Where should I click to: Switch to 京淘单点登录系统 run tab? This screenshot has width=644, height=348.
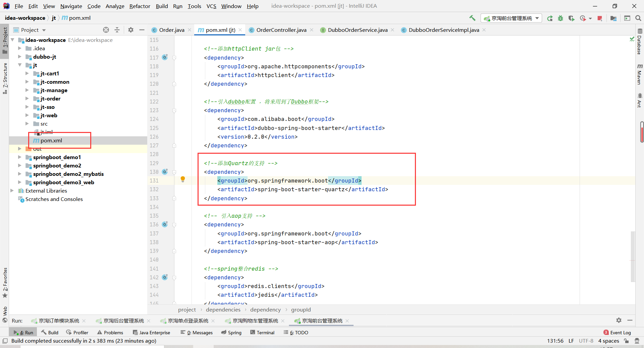click(x=188, y=321)
